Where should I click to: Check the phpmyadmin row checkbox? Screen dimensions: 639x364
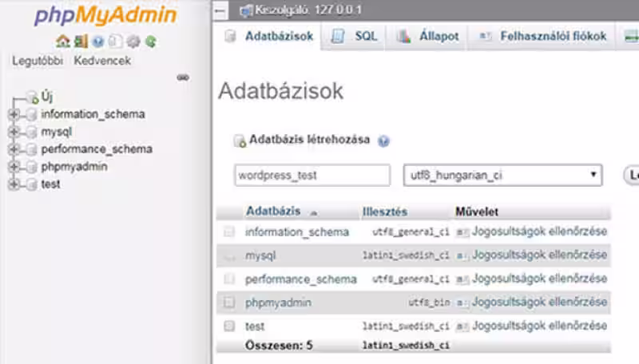tap(229, 302)
